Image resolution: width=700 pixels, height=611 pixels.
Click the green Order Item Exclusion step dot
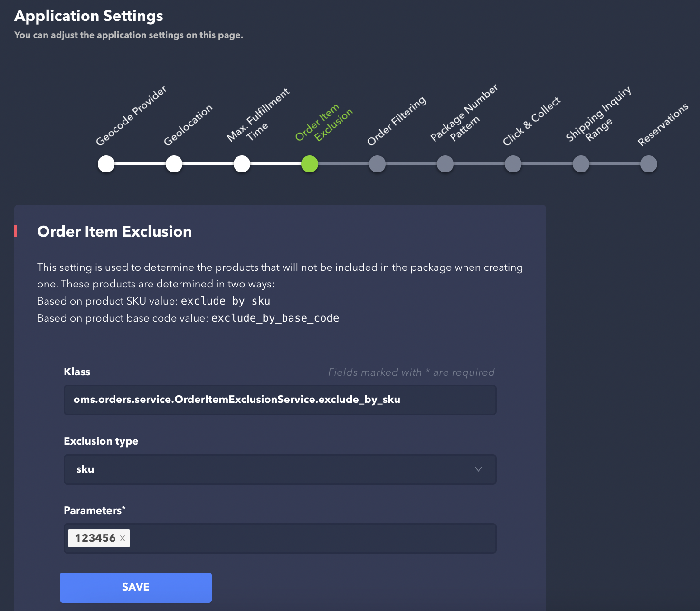tap(310, 164)
